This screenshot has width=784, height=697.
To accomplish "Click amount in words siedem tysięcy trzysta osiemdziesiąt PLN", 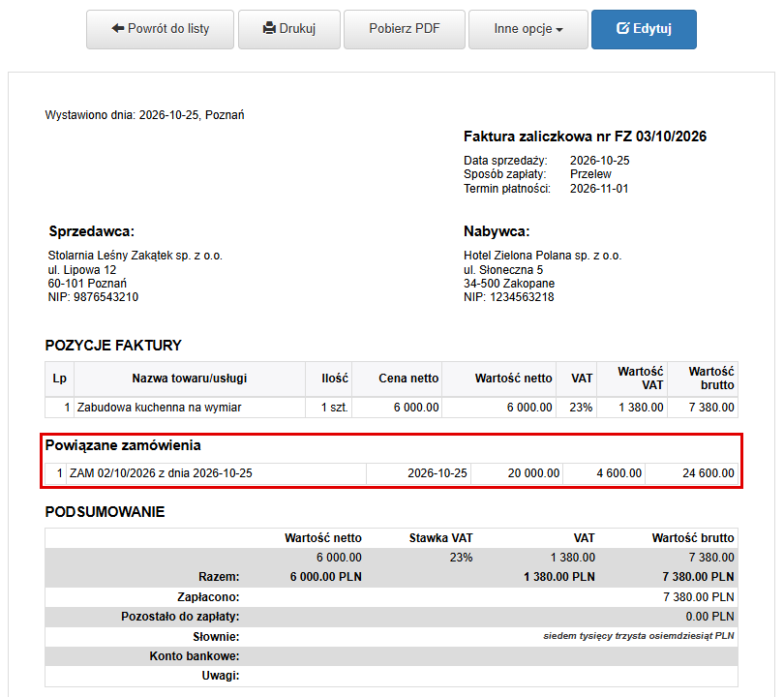I will click(x=639, y=636).
